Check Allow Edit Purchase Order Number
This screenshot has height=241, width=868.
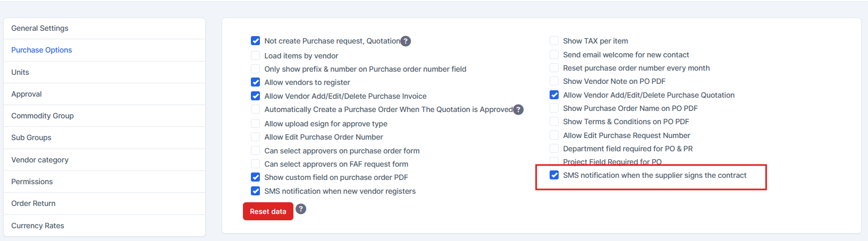(256, 137)
